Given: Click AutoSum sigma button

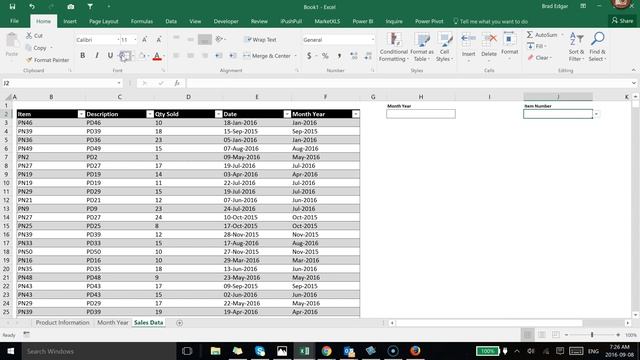Looking at the screenshot, I should point(542,35).
